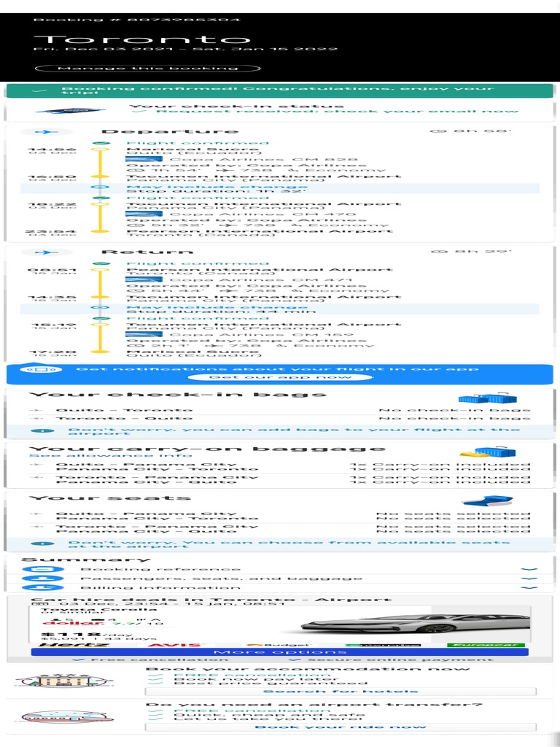The image size is (560, 747).
Task: Click Do you need an airport transfer heading
Action: (x=314, y=705)
